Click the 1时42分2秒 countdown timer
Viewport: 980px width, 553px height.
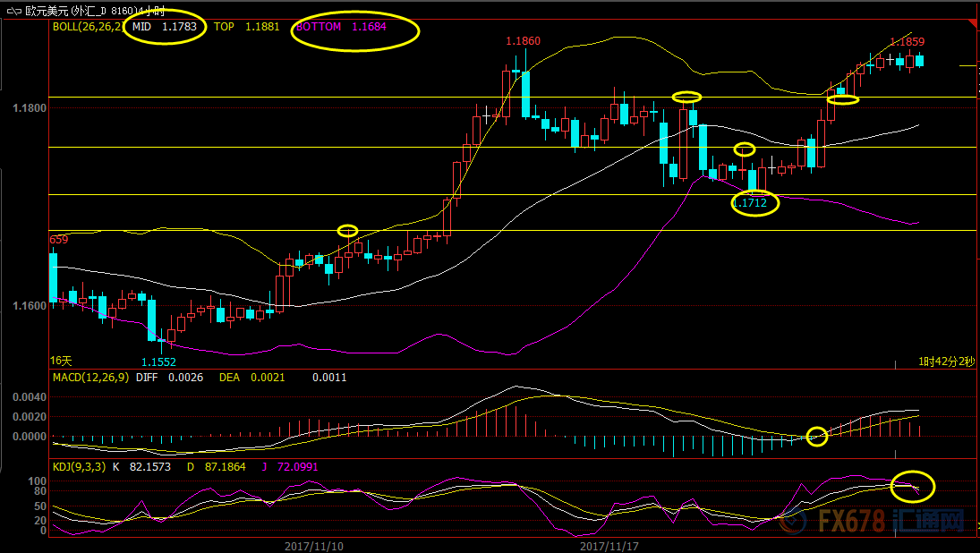click(946, 362)
